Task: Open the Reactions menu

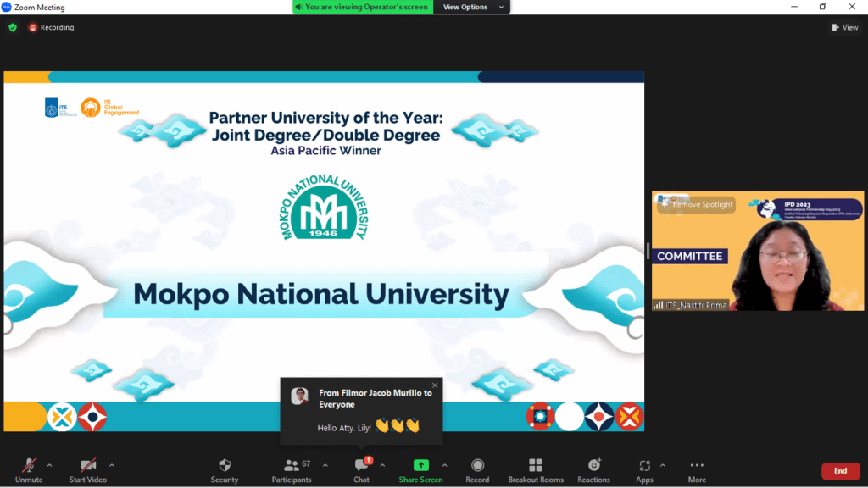Action: (x=593, y=465)
